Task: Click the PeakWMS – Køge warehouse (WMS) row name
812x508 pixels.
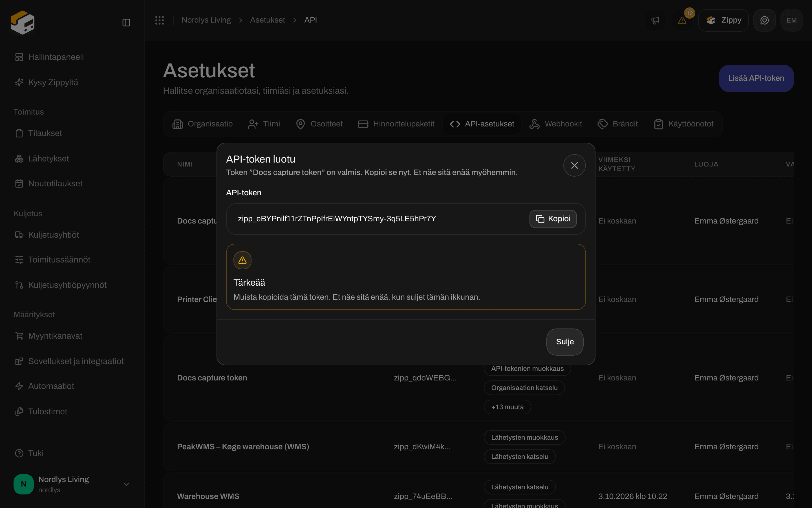Action: point(243,447)
